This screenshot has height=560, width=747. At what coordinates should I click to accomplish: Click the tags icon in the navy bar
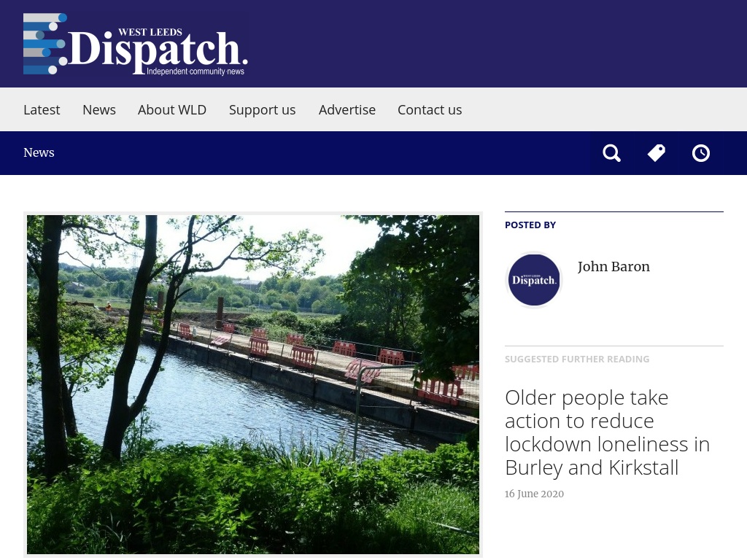click(x=657, y=153)
